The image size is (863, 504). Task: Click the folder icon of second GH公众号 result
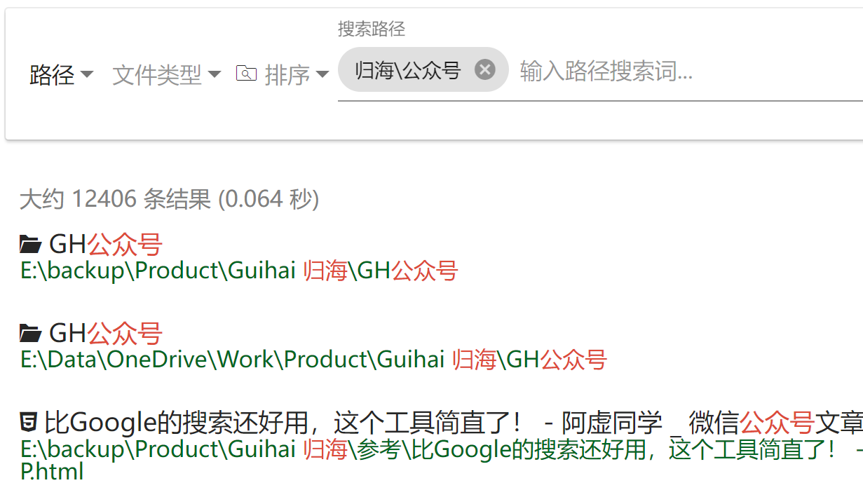point(31,333)
